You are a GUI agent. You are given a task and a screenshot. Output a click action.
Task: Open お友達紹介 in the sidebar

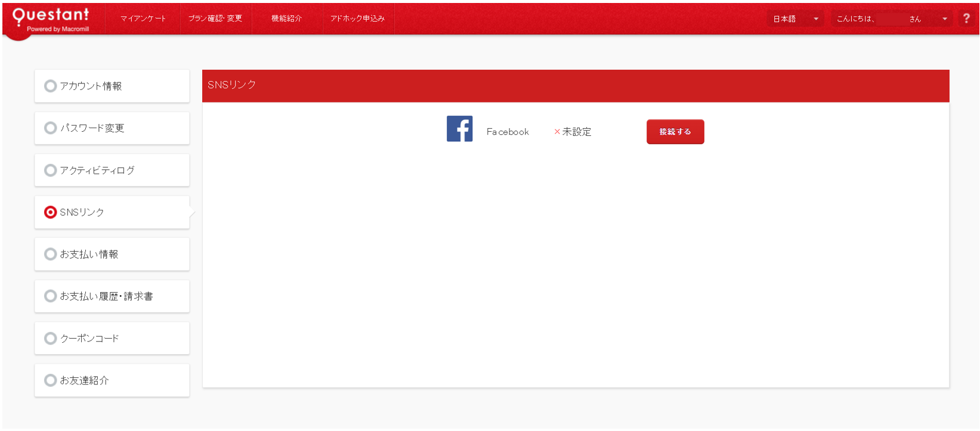[112, 380]
